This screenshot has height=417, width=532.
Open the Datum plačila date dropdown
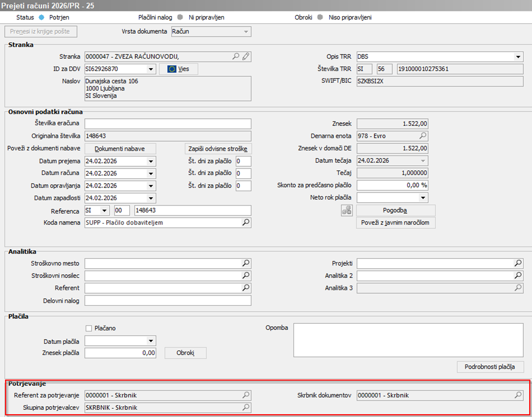(151, 341)
